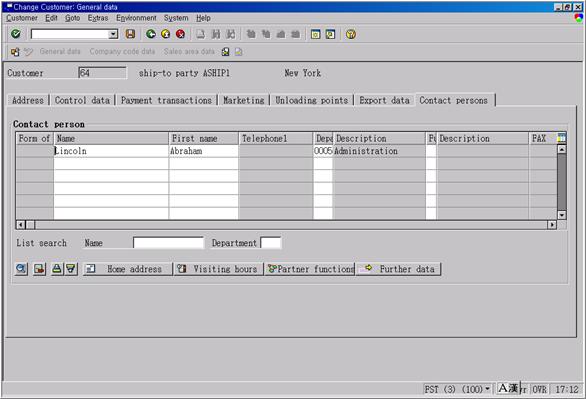Open the Extras menu
586x399 pixels.
coord(98,18)
